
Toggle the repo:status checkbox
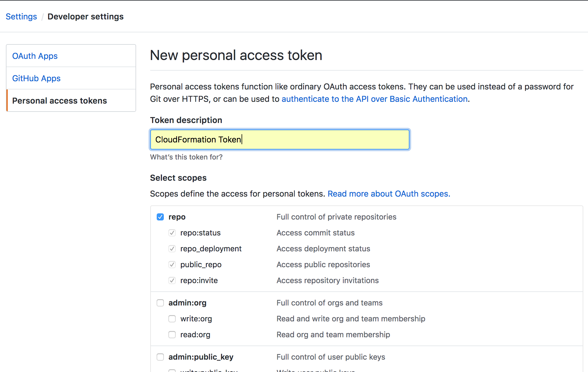pos(172,233)
